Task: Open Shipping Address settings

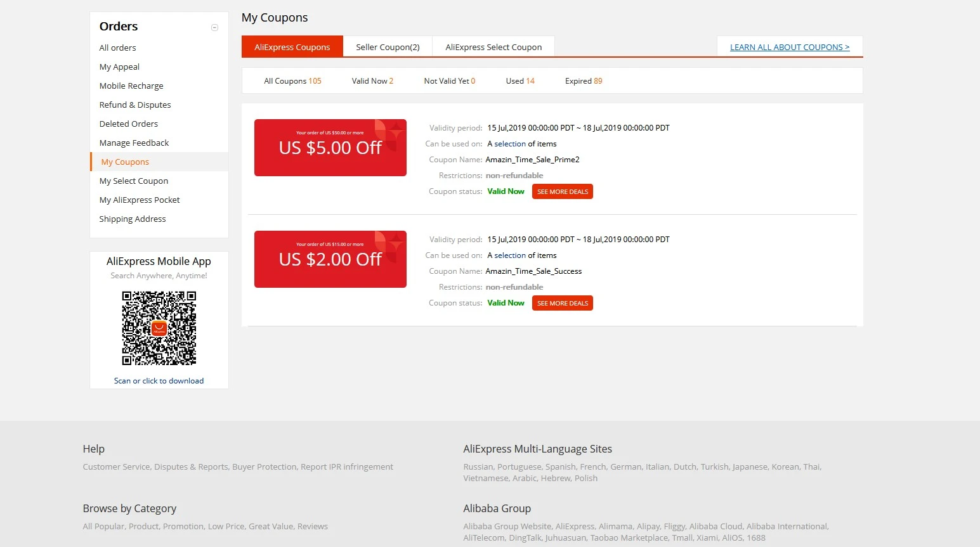Action: tap(133, 219)
